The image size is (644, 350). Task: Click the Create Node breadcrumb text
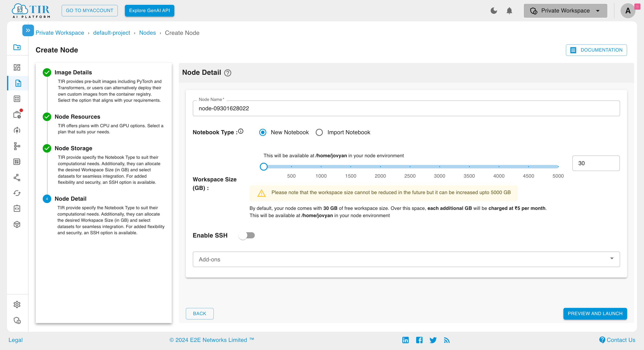[x=182, y=33]
